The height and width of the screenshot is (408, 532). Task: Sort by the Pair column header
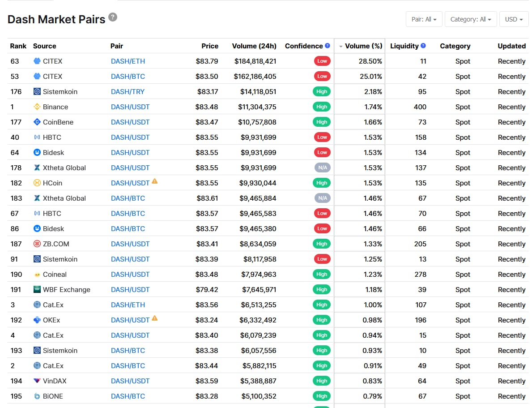[x=116, y=46]
